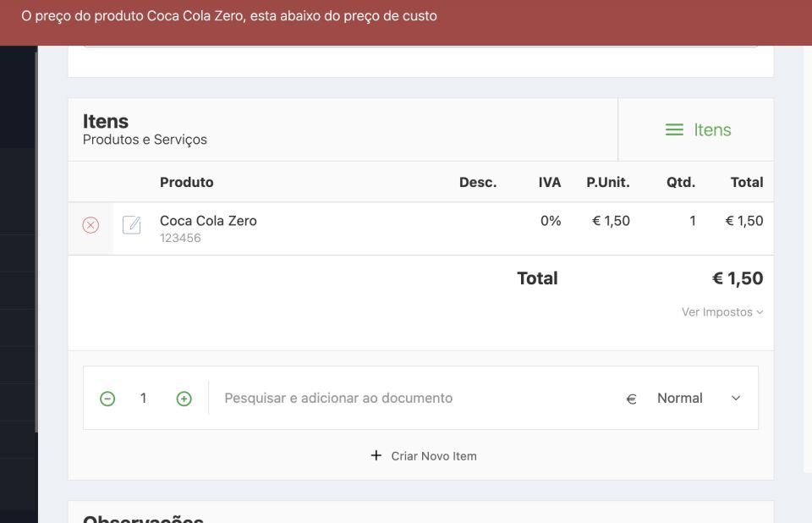Select the Produto column header

186,182
